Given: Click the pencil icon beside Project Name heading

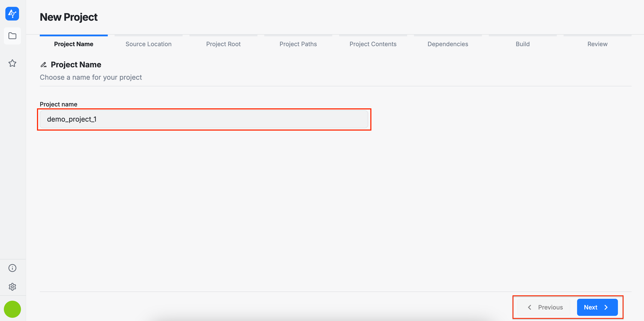Looking at the screenshot, I should 43,65.
